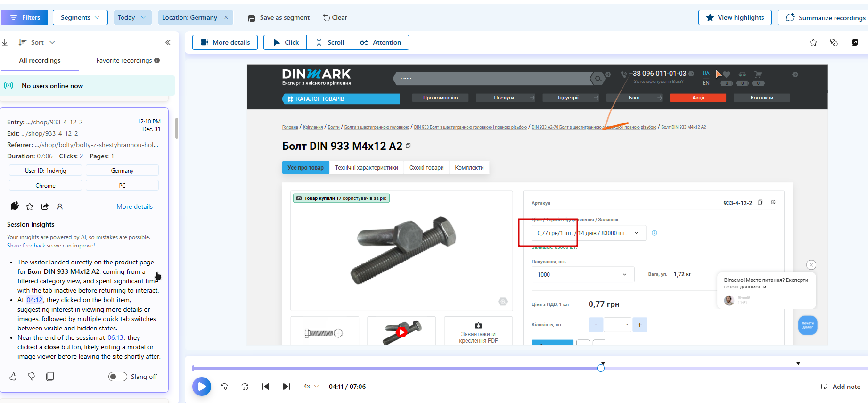Copy session insights with the copy icon
The width and height of the screenshot is (868, 403).
[x=50, y=376]
